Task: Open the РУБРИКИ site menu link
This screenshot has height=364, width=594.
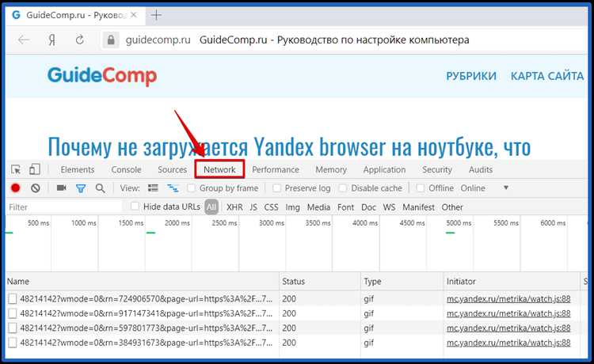Action: point(471,76)
